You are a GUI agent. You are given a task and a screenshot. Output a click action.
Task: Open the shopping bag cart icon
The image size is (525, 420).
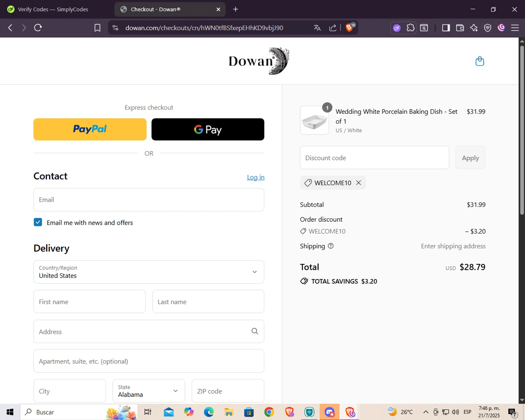[x=479, y=61]
